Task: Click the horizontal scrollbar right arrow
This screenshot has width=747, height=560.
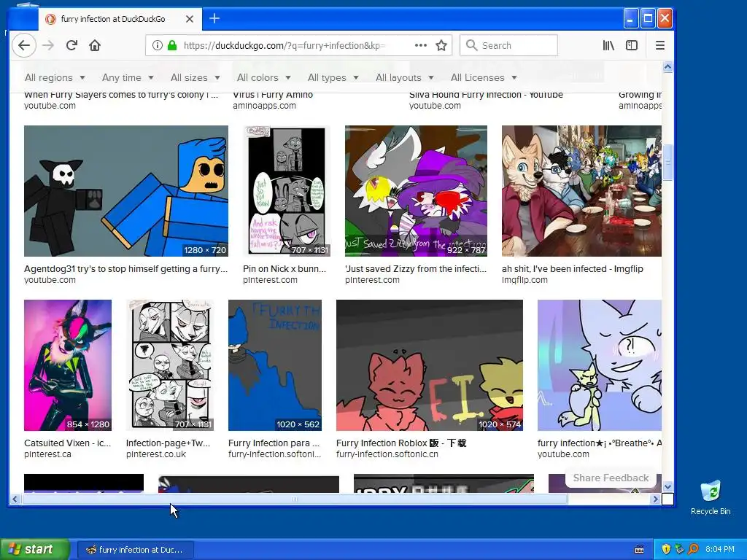Action: click(656, 499)
